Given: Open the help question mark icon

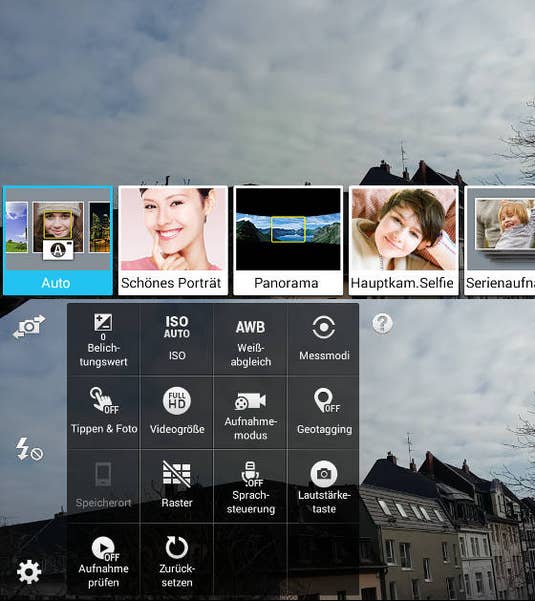Looking at the screenshot, I should (382, 323).
